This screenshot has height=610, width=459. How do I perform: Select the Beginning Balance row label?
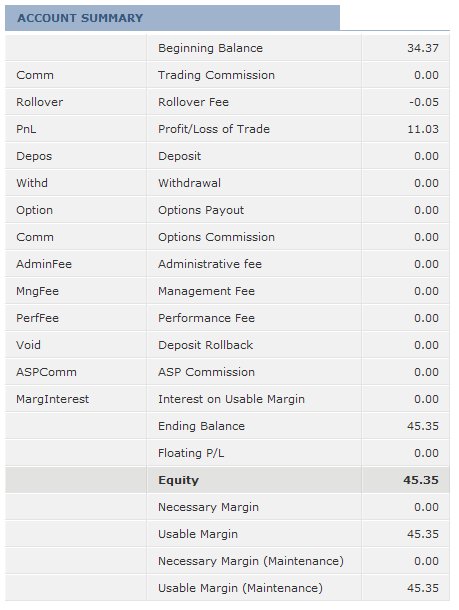[210, 48]
